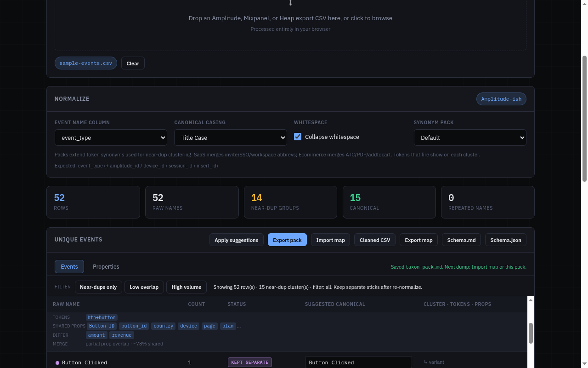This screenshot has height=368, width=588.
Task: Open the Synonym Pack dropdown
Action: click(470, 138)
